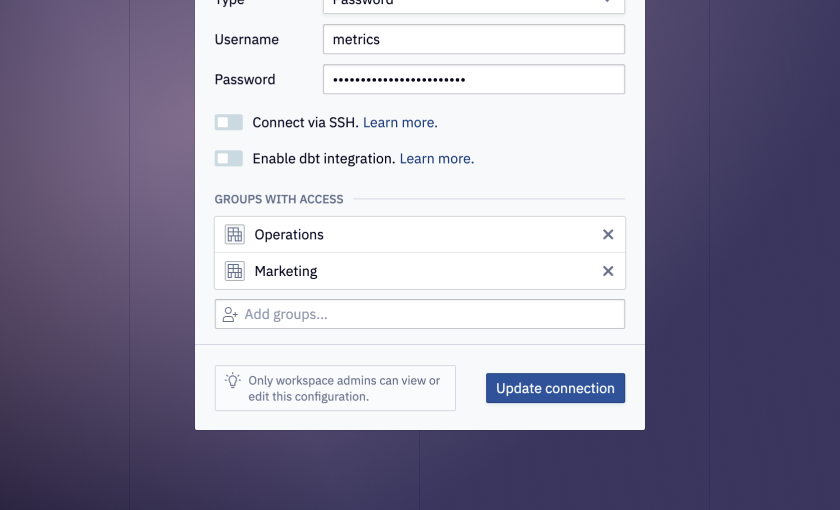840x510 pixels.
Task: Select the Marketing group row label
Action: (x=286, y=271)
